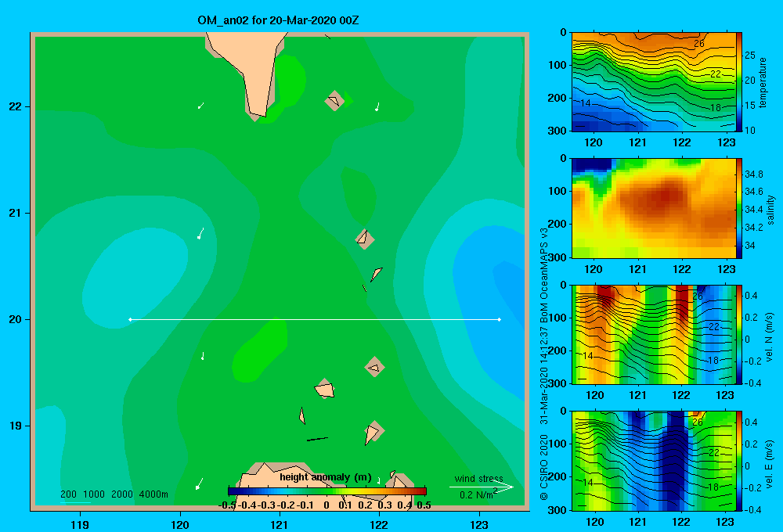Click the "wind stress" legend label
Image resolution: width=783 pixels, height=532 pixels.
pos(479,479)
